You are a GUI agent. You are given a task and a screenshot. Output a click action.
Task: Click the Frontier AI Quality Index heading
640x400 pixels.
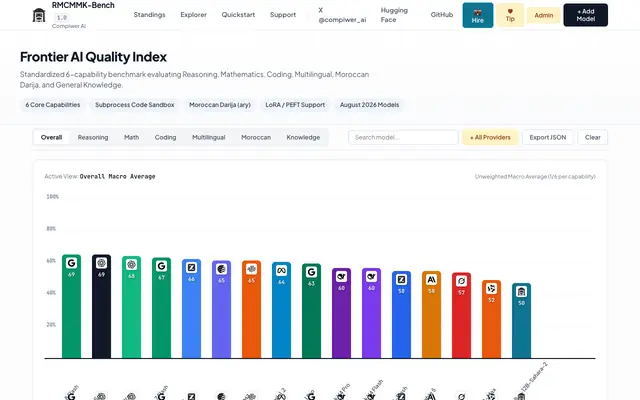[x=93, y=57]
